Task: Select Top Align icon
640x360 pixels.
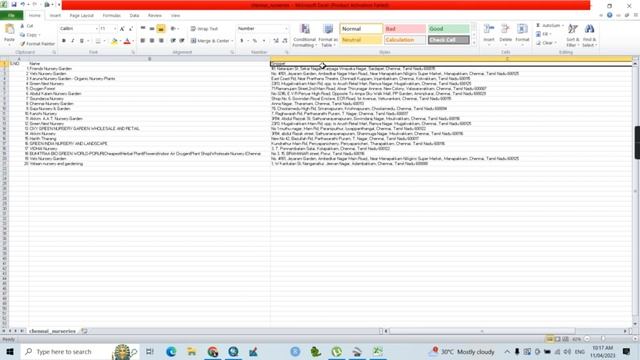Action: (x=143, y=29)
